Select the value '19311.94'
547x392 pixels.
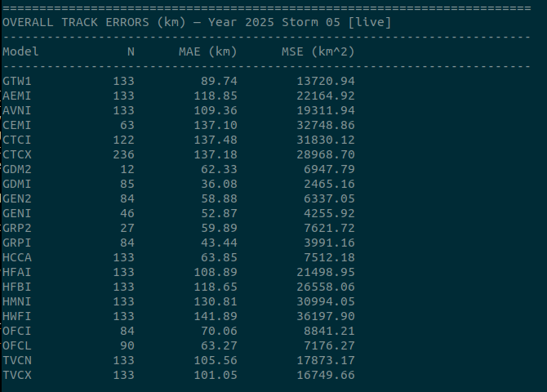pyautogui.click(x=326, y=110)
